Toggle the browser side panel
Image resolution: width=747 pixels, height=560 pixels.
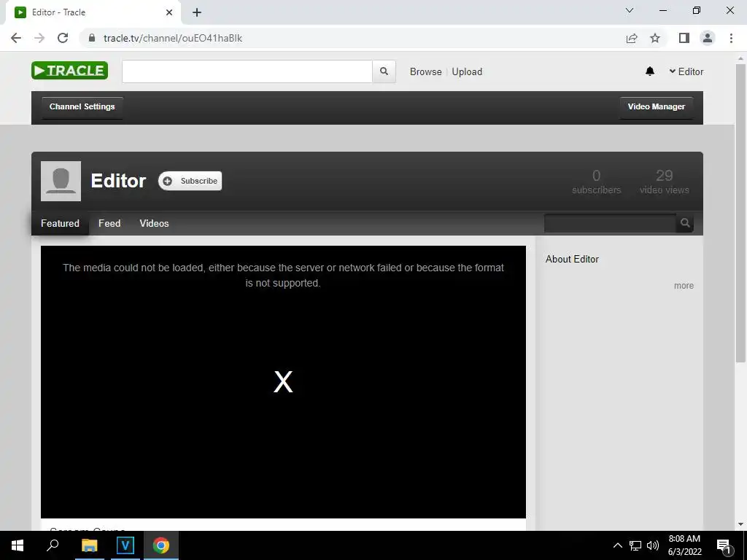click(x=684, y=38)
